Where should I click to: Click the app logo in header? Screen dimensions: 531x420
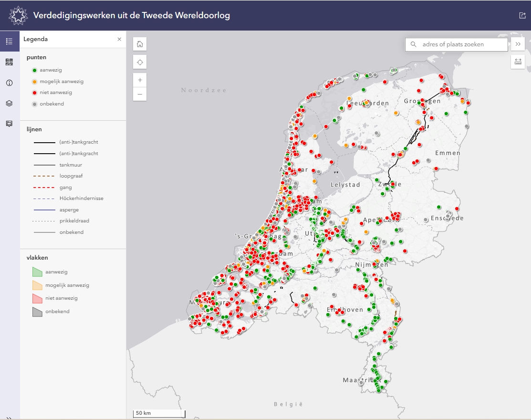pos(19,16)
